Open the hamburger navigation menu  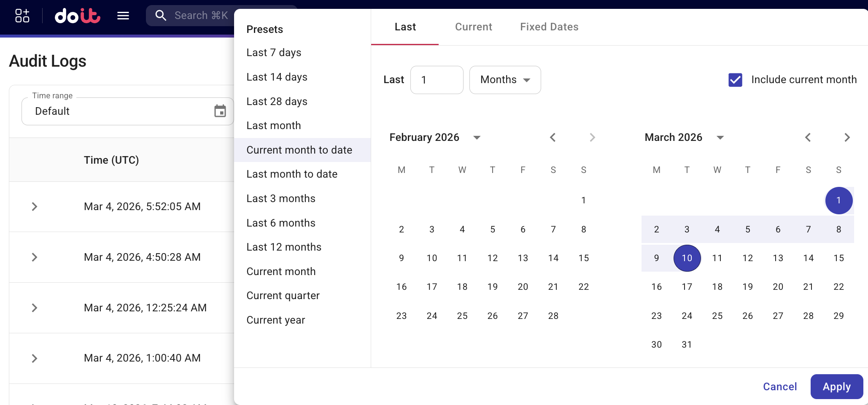(123, 16)
